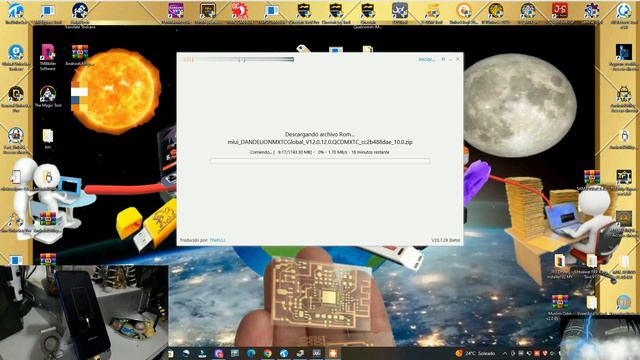
Task: Open The Magic Tool desktop shortcut
Action: (48, 96)
